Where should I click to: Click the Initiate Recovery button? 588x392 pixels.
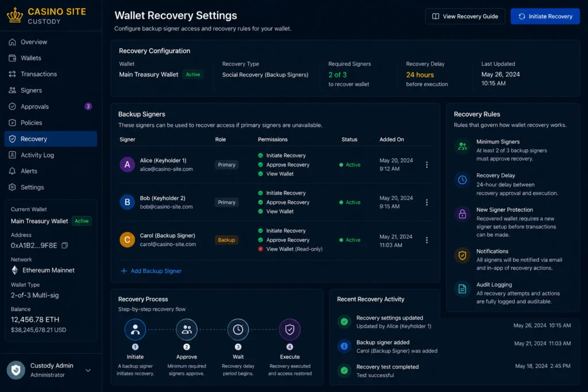545,16
